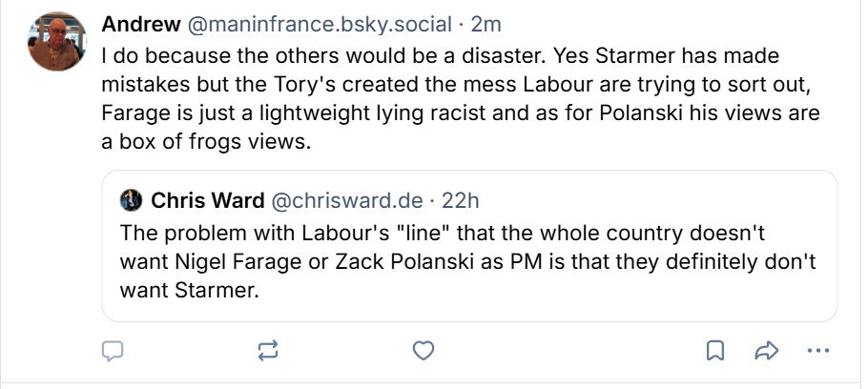Image resolution: width=868 pixels, height=389 pixels.
Task: Like Andrew's post with the heart
Action: (x=424, y=351)
